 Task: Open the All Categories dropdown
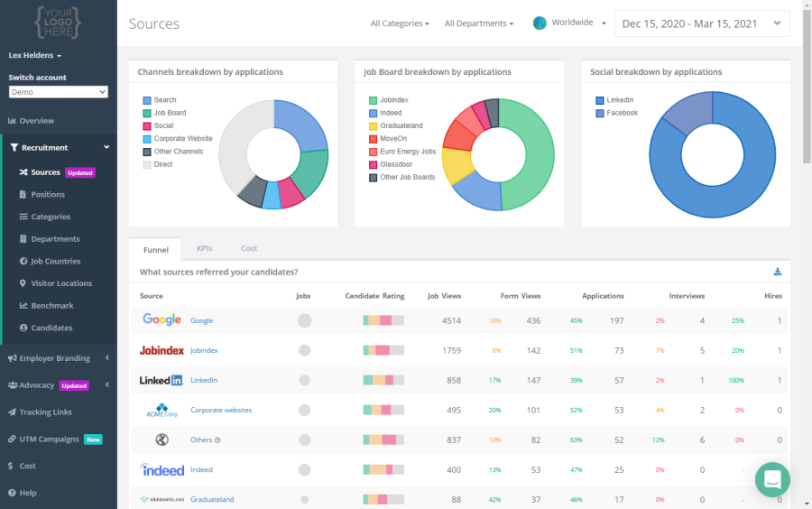[400, 23]
